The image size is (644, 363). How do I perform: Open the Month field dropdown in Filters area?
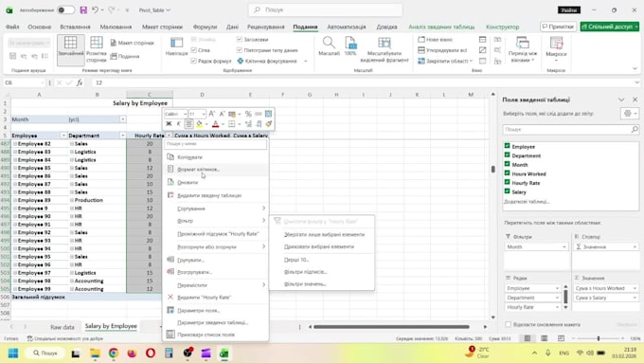[563, 247]
